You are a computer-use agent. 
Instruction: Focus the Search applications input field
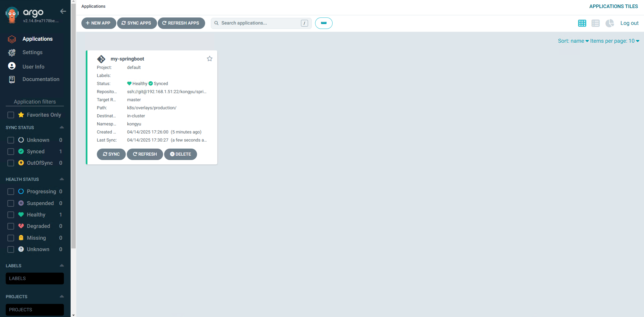259,23
